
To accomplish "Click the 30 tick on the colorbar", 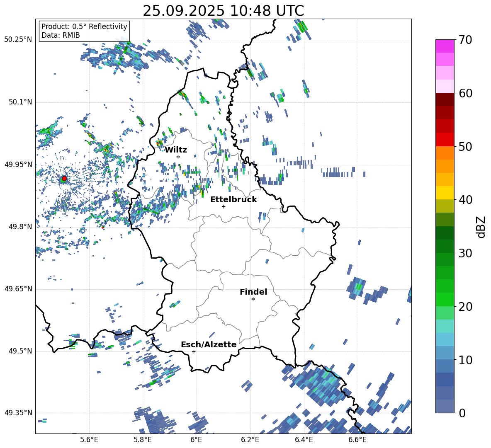I will pos(465,253).
